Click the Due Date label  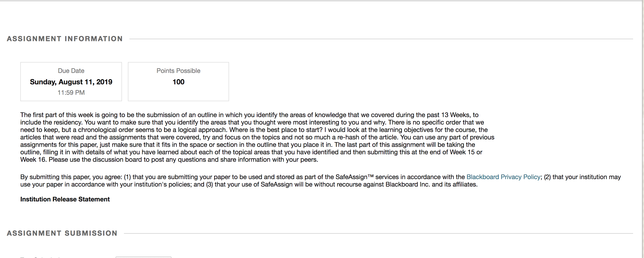pyautogui.click(x=71, y=71)
